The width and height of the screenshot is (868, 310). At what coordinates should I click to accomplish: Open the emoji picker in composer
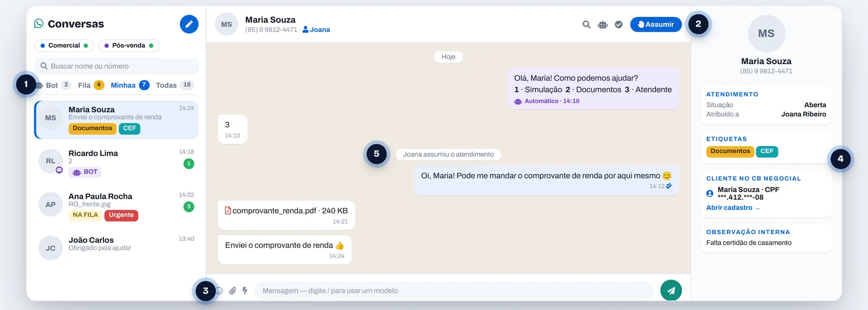coord(219,291)
